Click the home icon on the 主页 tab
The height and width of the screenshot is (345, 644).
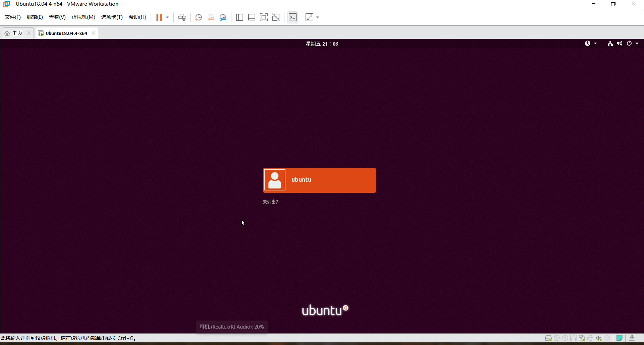(7, 33)
